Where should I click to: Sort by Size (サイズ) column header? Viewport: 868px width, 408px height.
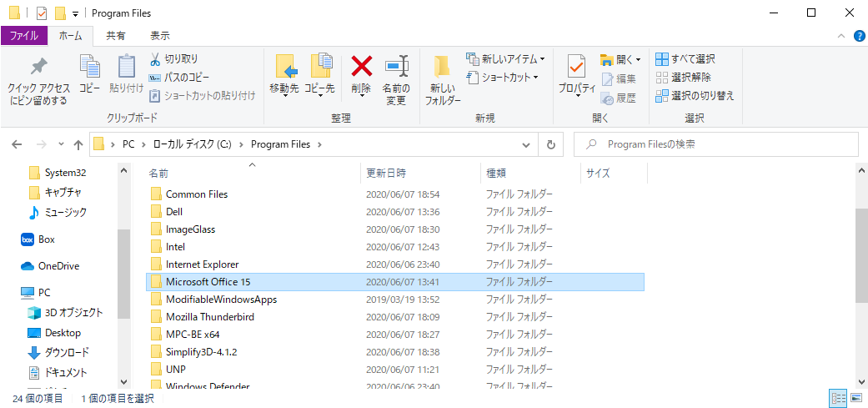[x=614, y=174]
